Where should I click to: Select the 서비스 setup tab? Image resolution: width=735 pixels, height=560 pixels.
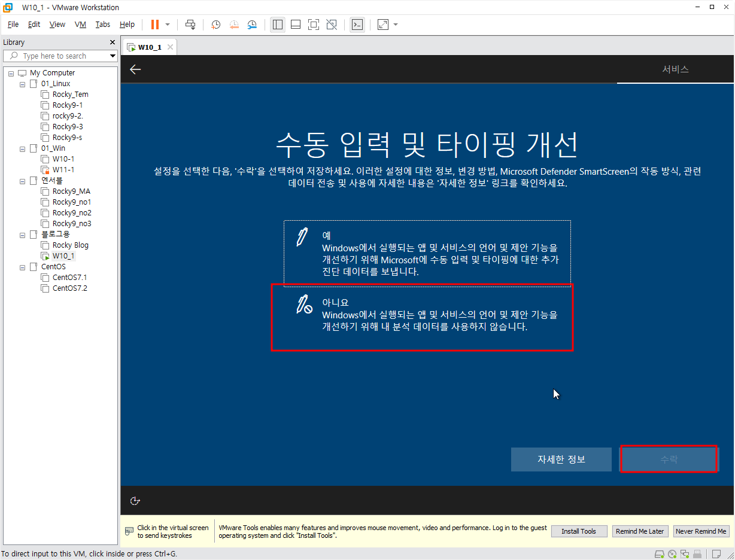pyautogui.click(x=675, y=69)
